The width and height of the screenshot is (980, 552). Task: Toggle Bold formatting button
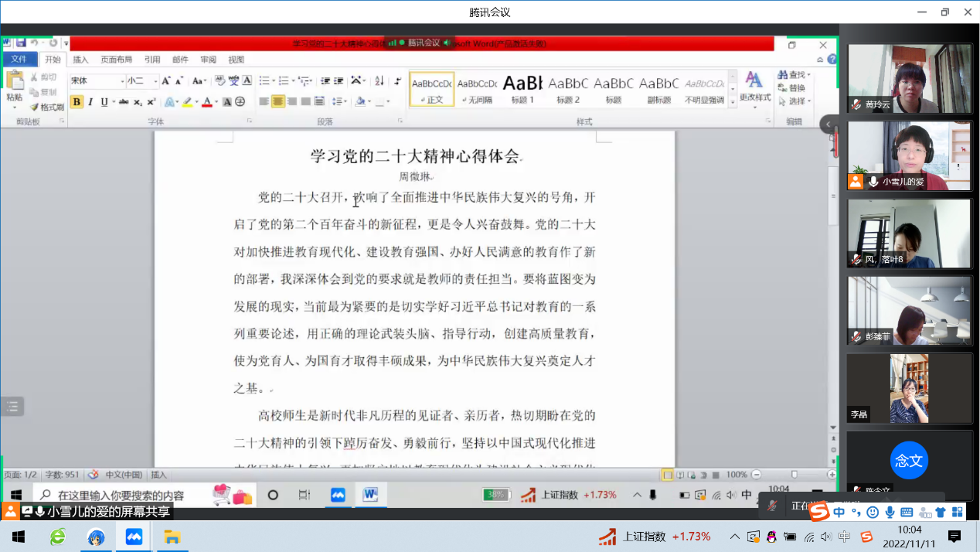[x=77, y=102]
